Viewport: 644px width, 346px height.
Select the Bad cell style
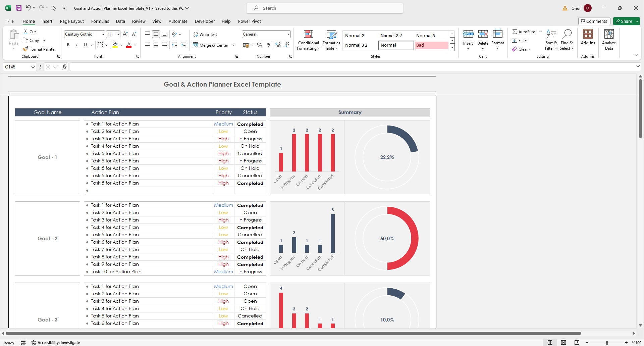coord(431,45)
